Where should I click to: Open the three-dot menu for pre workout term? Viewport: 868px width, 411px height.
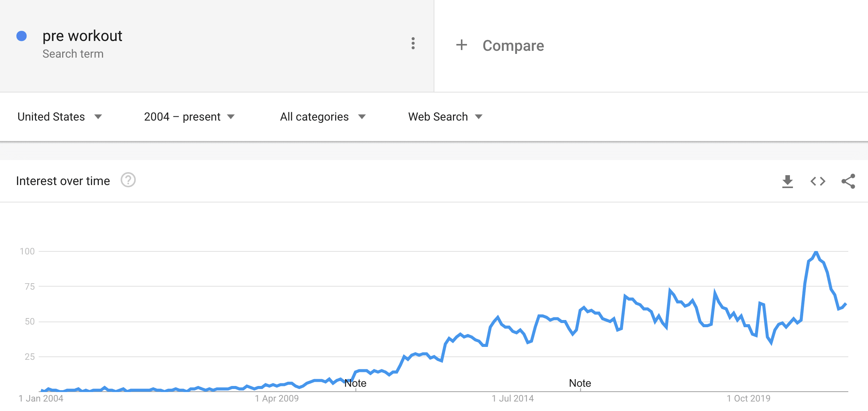[413, 43]
